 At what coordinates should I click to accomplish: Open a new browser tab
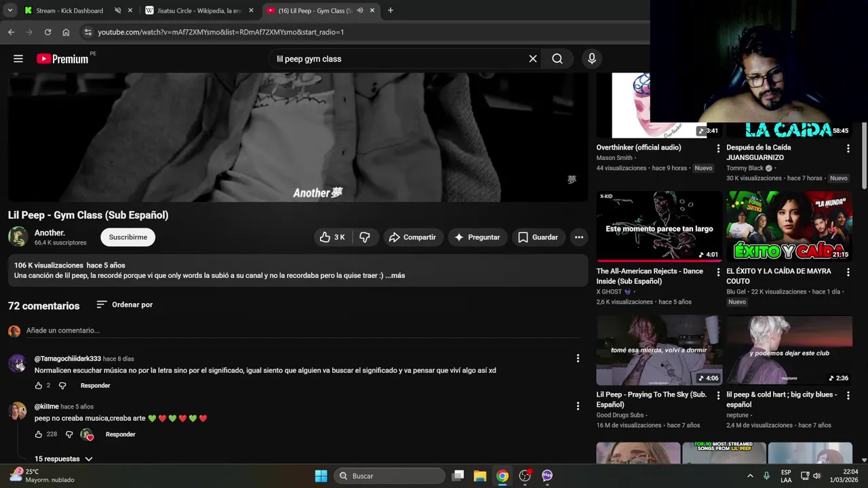[391, 11]
